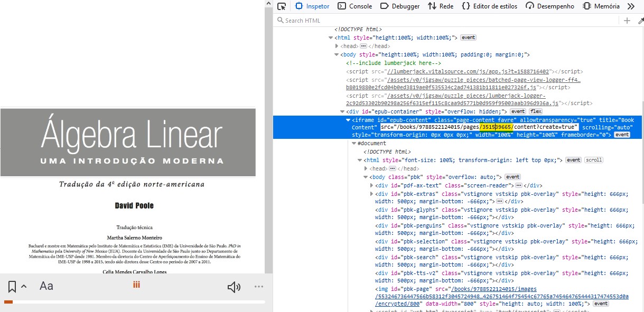Click the iframe src attribute edit field
The image size is (644, 312).
(x=479, y=128)
